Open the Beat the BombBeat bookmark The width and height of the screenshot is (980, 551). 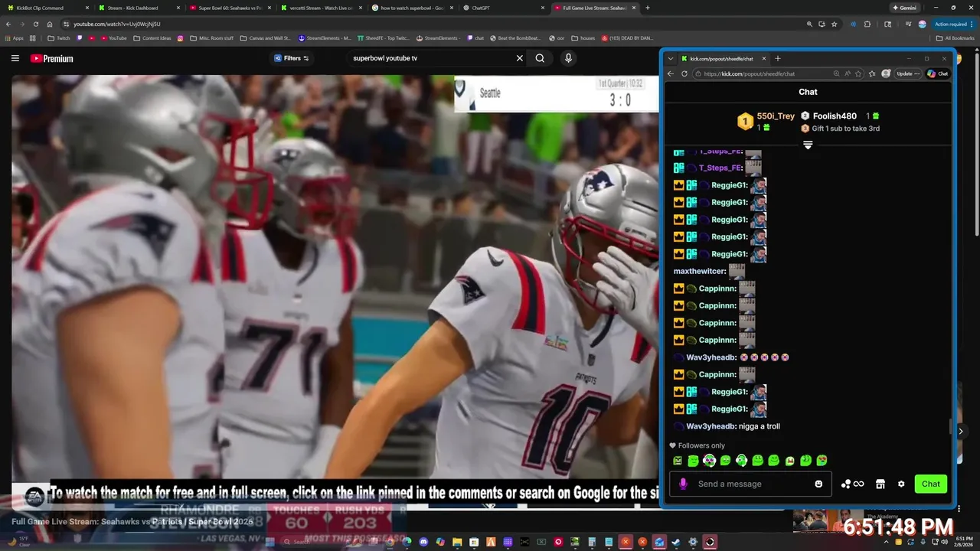coord(514,38)
